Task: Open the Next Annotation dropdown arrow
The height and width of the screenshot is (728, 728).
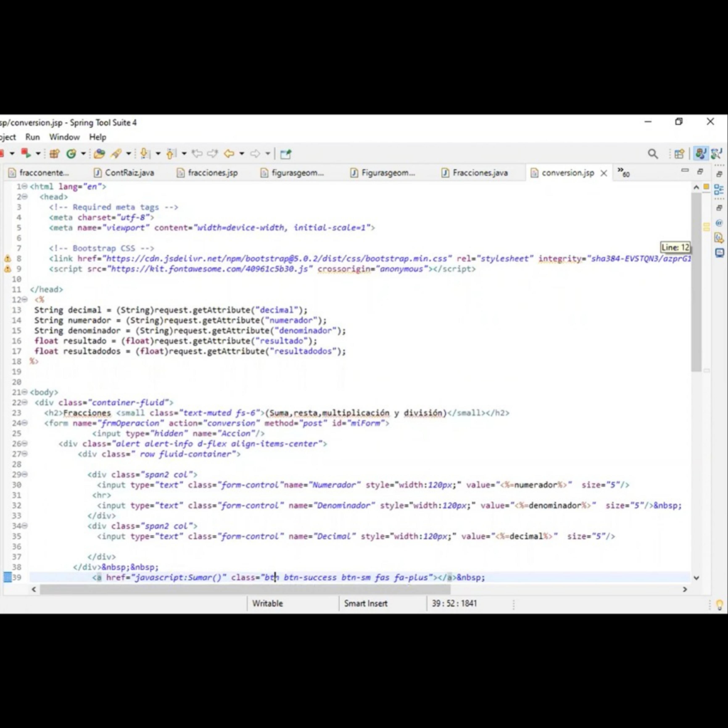Action: (x=158, y=154)
